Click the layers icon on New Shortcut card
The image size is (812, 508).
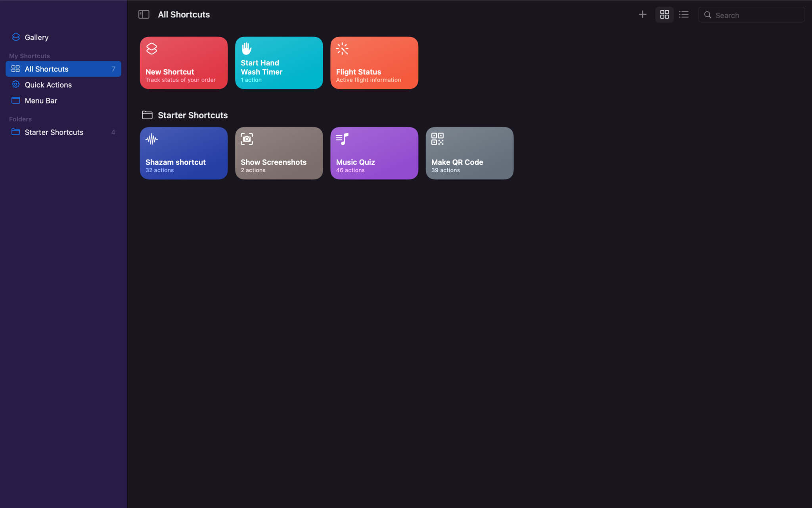(x=151, y=49)
